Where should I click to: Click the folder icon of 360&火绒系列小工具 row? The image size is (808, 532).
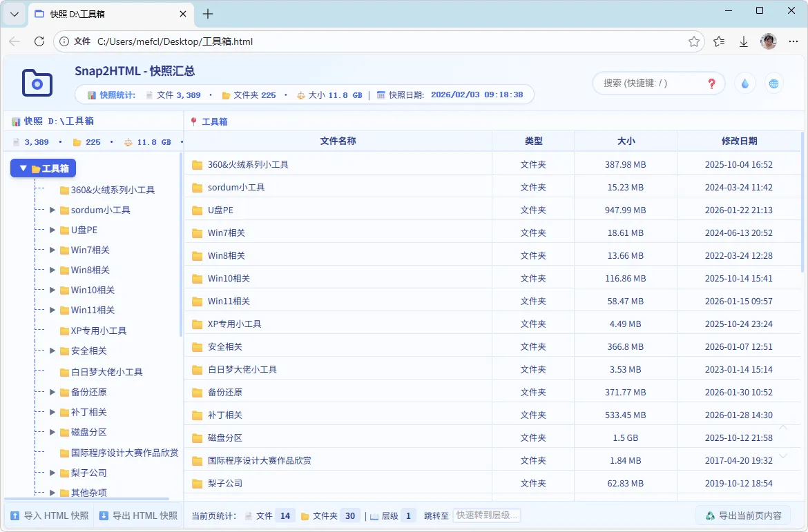197,165
